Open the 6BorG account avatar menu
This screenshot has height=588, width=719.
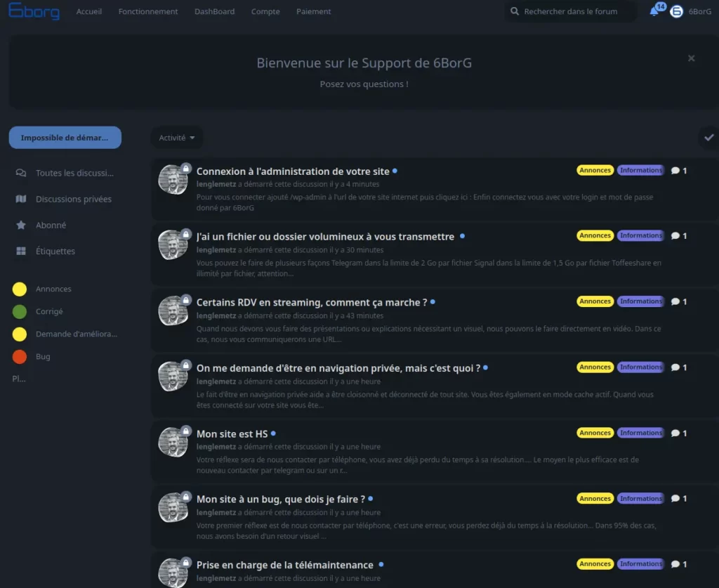click(x=675, y=11)
